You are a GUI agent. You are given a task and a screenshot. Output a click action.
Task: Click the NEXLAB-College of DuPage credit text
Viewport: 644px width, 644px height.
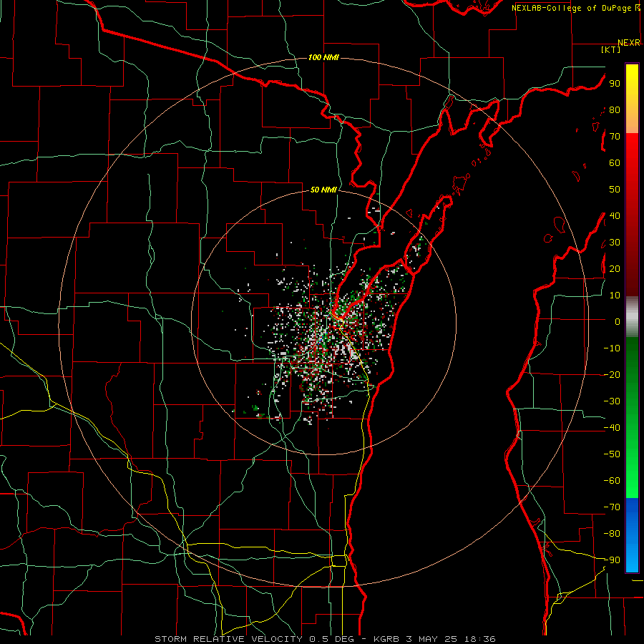[571, 8]
